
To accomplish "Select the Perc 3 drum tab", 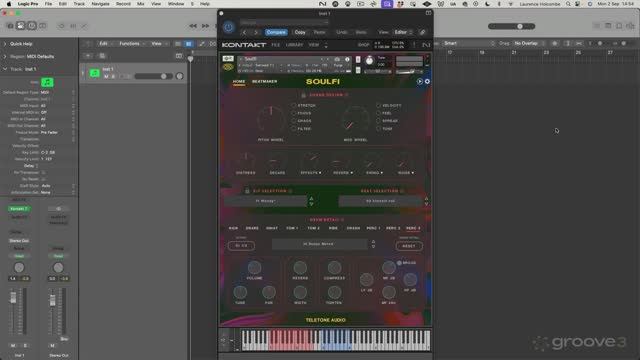I will pyautogui.click(x=413, y=228).
